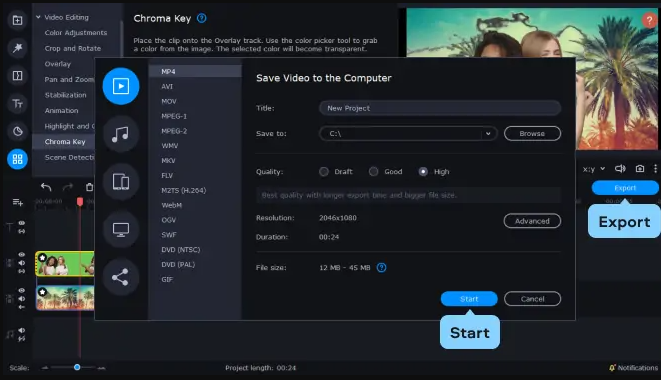Click the zoom-out icon beside Scale slider

pyautogui.click(x=45, y=368)
